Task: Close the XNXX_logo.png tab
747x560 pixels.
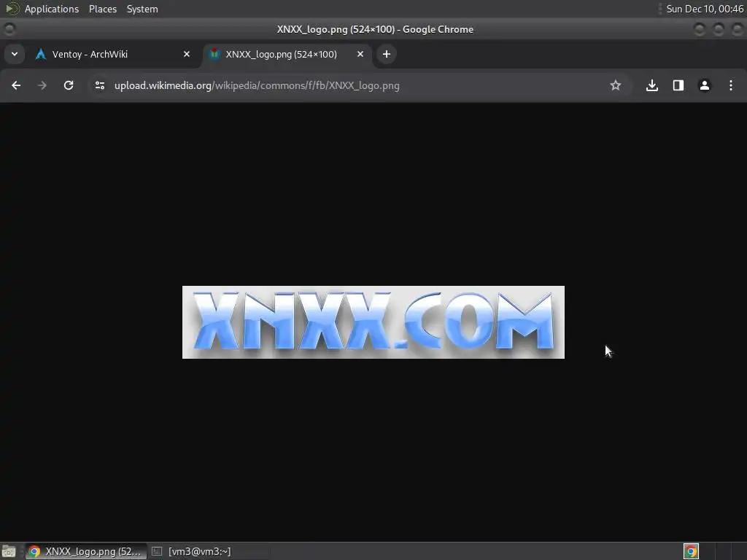Action: (x=360, y=54)
